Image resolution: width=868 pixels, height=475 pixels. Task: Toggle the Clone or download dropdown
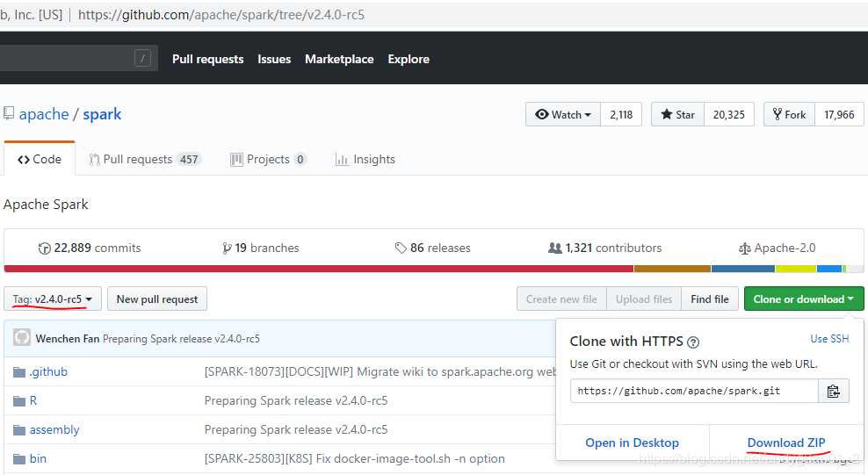(x=804, y=299)
